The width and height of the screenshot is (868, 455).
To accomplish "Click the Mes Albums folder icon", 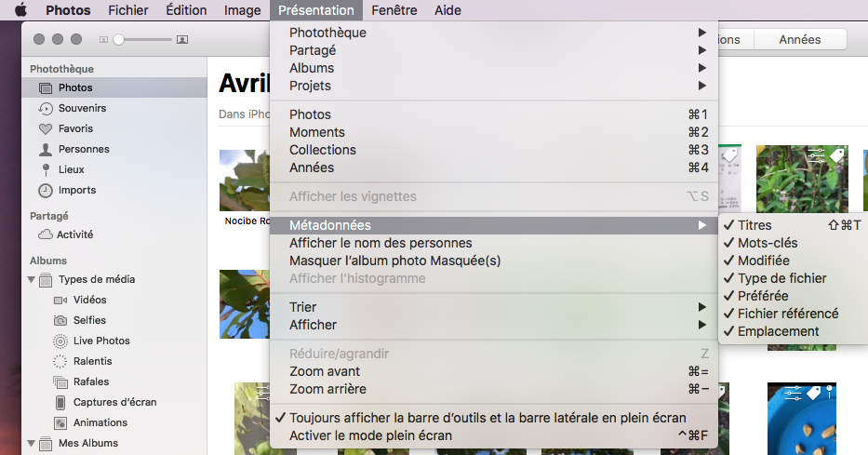I will pyautogui.click(x=46, y=444).
